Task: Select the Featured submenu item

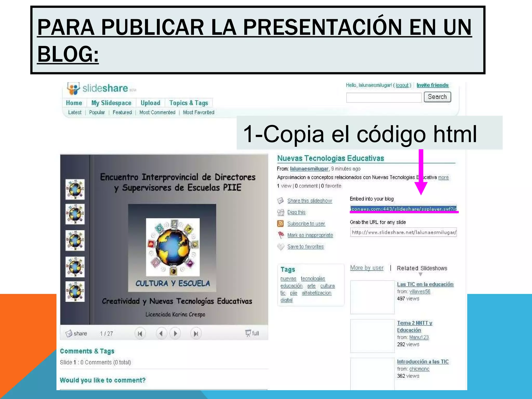Action: (122, 112)
